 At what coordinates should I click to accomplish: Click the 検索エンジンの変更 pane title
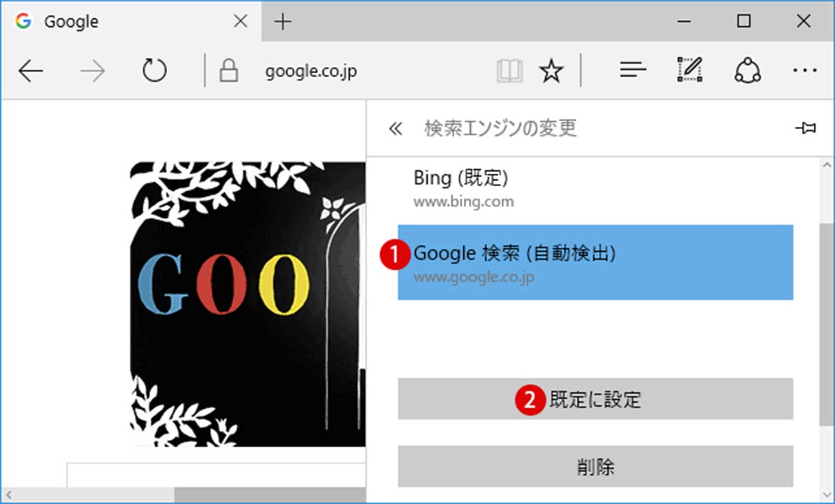[500, 128]
